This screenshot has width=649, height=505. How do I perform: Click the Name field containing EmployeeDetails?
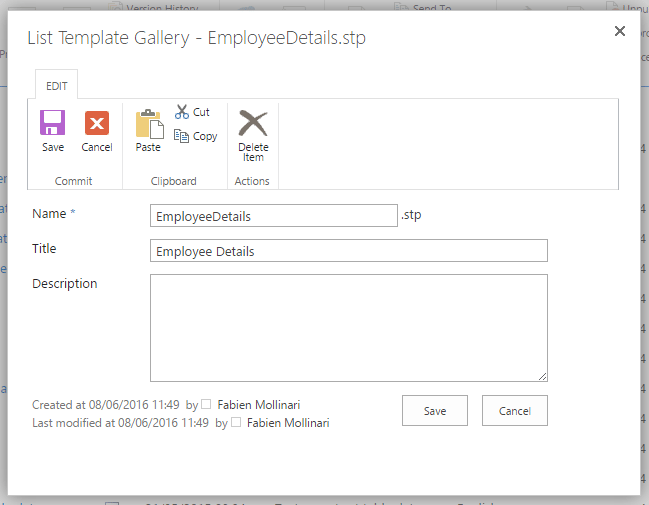click(x=274, y=216)
